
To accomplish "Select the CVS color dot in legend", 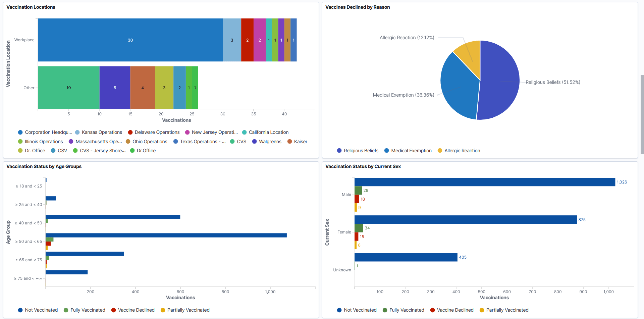I will (x=233, y=142).
